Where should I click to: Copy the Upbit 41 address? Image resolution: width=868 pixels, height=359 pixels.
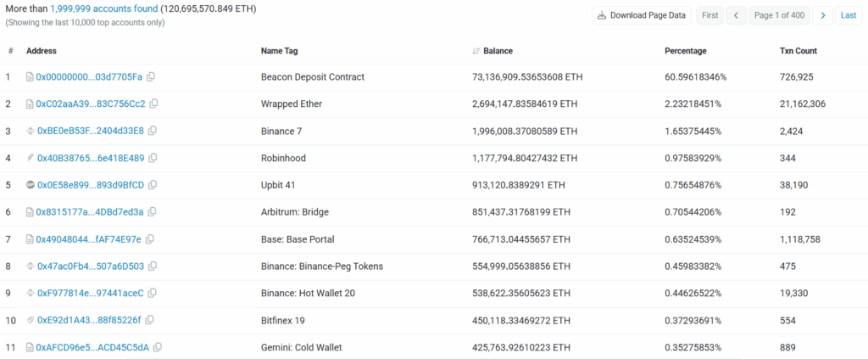(x=153, y=186)
